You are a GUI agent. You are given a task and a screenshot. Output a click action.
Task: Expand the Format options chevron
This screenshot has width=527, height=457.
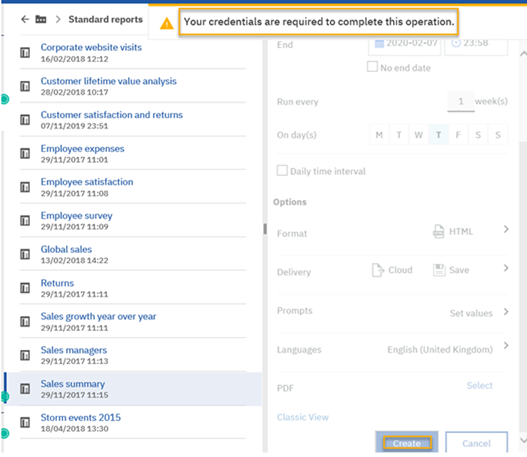[506, 230]
